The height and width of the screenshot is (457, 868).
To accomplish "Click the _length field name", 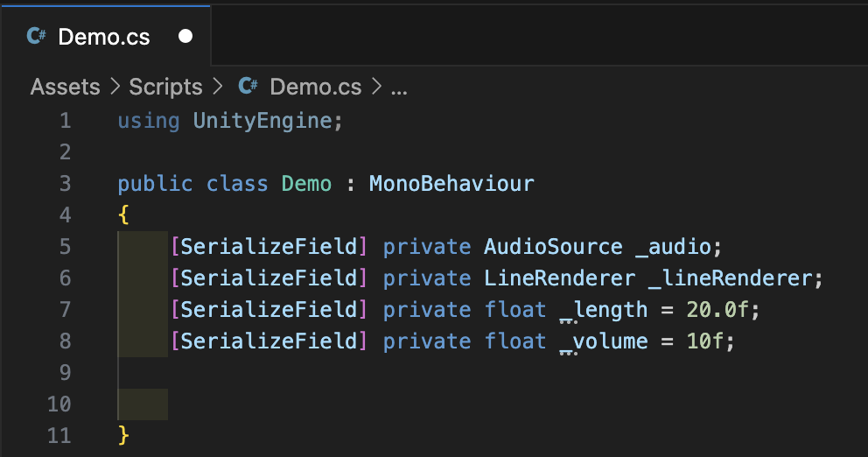I will [x=604, y=311].
